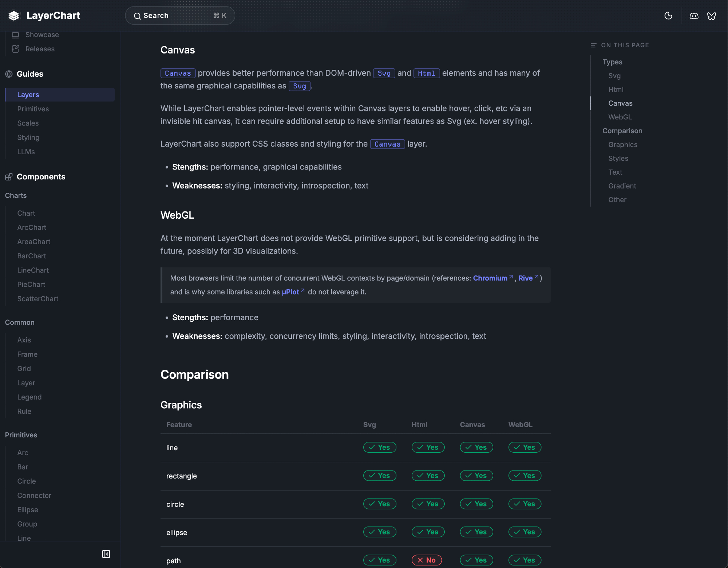This screenshot has height=568, width=728.
Task: Click the Components section icon
Action: [9, 177]
